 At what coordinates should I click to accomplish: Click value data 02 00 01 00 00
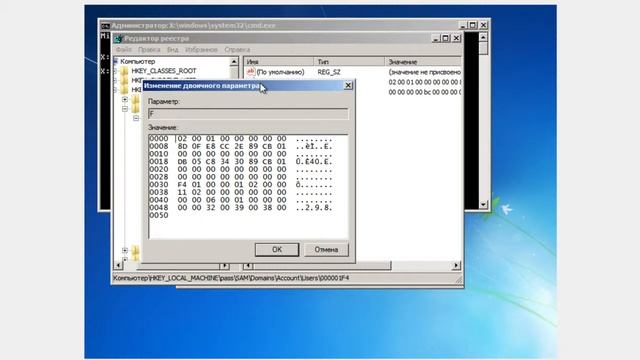pyautogui.click(x=424, y=82)
